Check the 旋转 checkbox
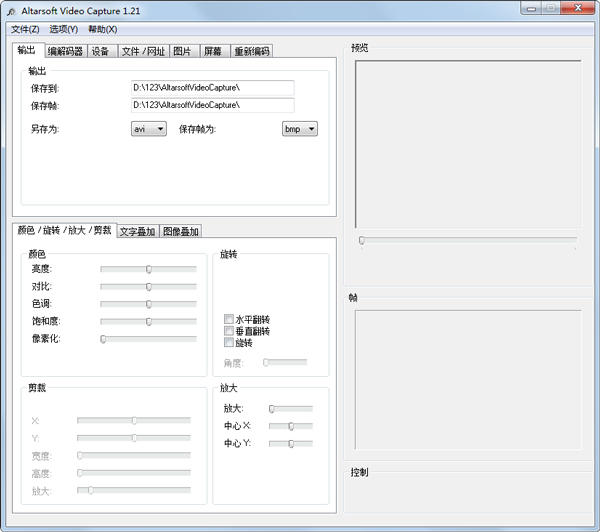 pyautogui.click(x=229, y=342)
